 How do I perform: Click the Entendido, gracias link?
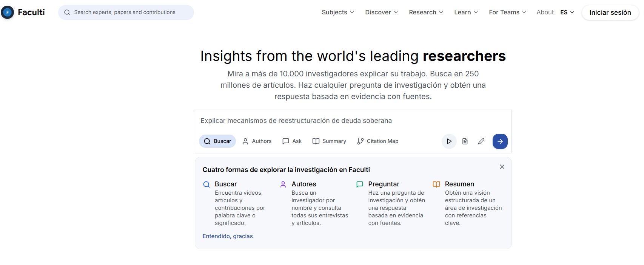tap(228, 236)
